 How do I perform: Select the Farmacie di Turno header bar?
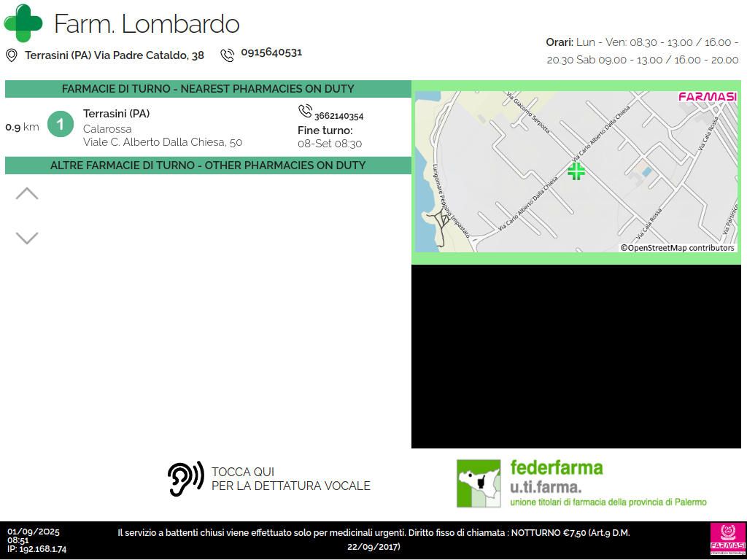coord(208,89)
